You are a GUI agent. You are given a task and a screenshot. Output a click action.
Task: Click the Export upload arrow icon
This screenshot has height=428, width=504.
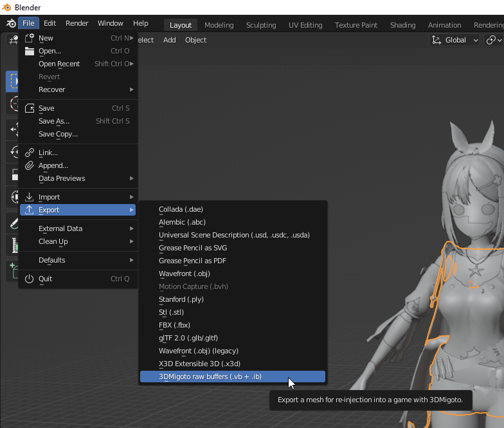30,210
